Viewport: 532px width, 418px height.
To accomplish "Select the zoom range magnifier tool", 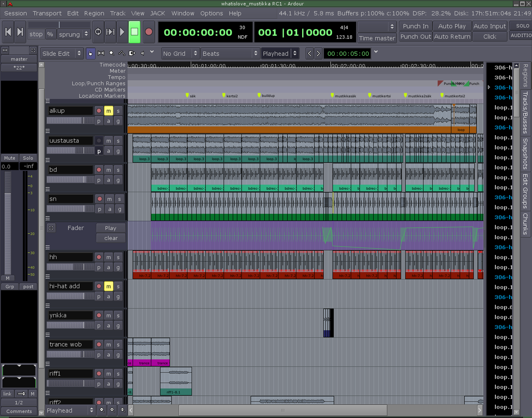I will pyautogui.click(x=111, y=53).
